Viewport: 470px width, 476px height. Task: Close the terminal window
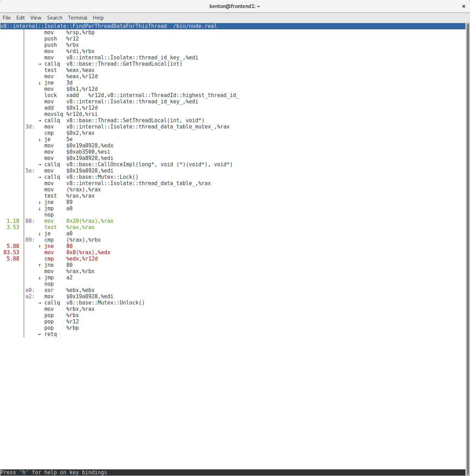pyautogui.click(x=463, y=6)
